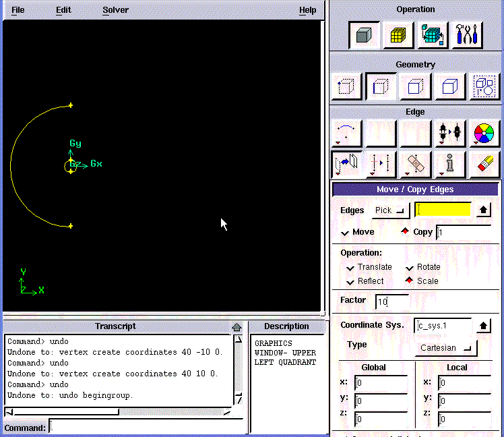This screenshot has height=437, width=504.
Task: Click the Factor input field
Action: pyautogui.click(x=392, y=301)
